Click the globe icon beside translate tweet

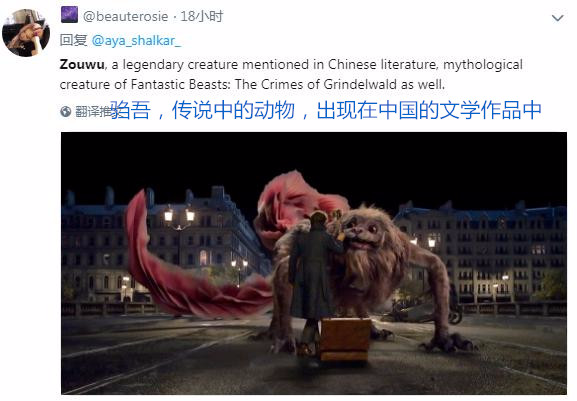click(66, 111)
